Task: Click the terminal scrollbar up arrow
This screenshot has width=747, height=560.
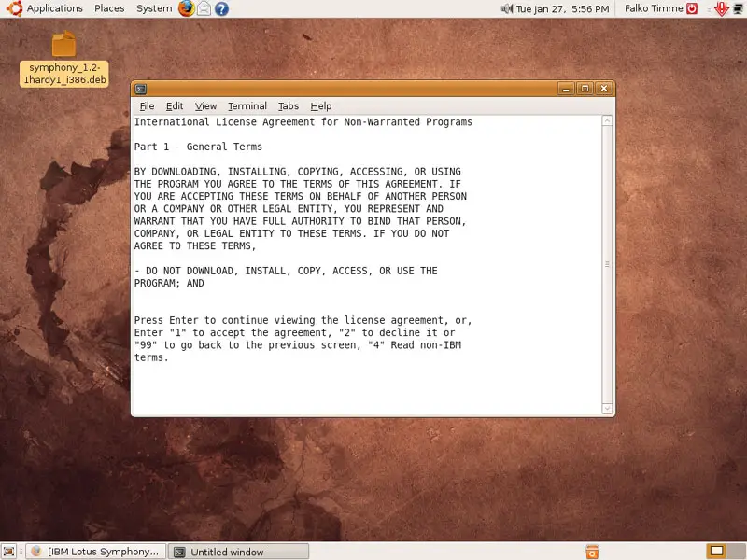Action: pyautogui.click(x=607, y=121)
